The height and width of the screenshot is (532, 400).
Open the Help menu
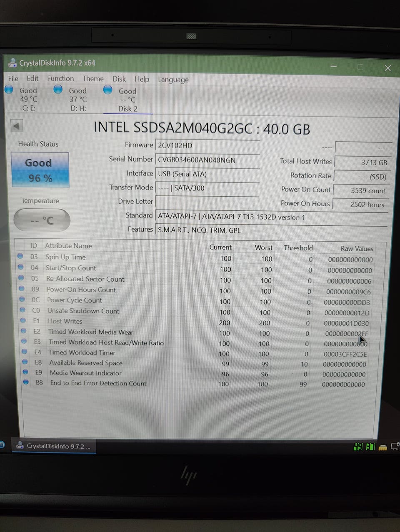point(142,79)
